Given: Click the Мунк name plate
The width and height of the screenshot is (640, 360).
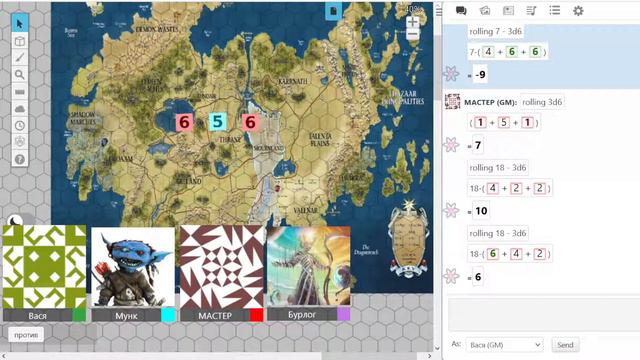Looking at the screenshot, I should [126, 315].
